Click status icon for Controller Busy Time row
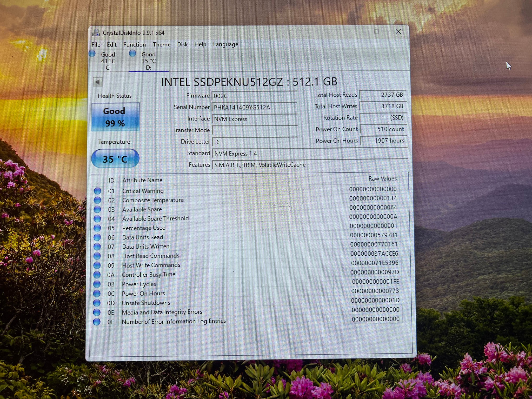The width and height of the screenshot is (532, 399). point(97,275)
